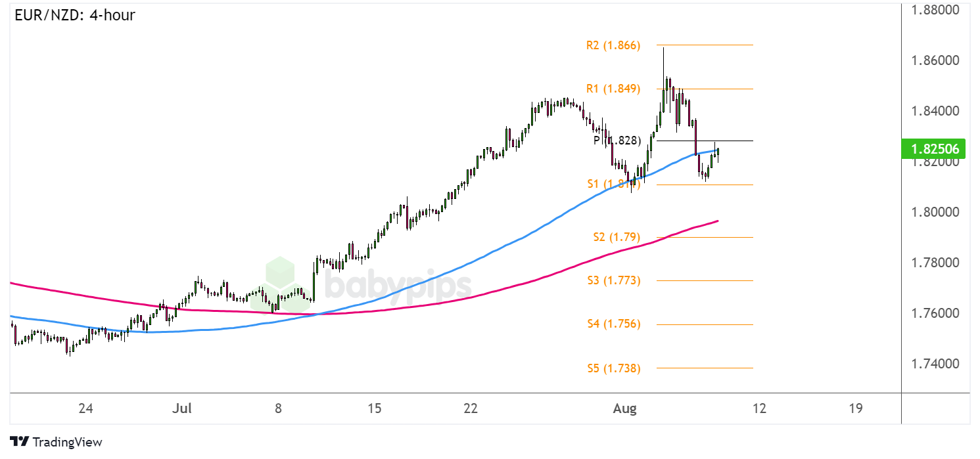Click the 19 date label on time axis
Image resolution: width=980 pixels, height=459 pixels.
click(855, 408)
